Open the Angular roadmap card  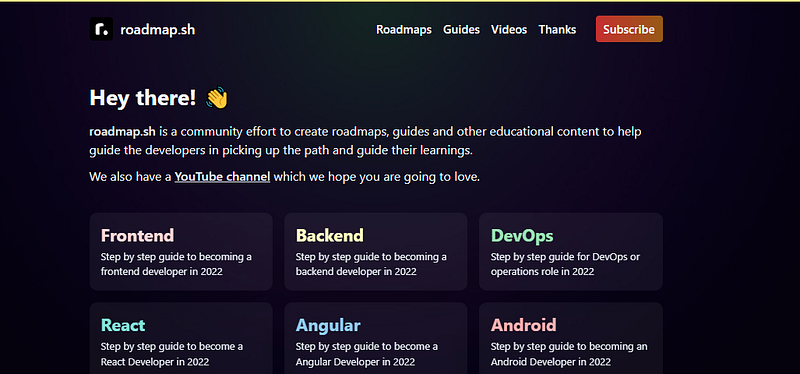[x=376, y=338]
